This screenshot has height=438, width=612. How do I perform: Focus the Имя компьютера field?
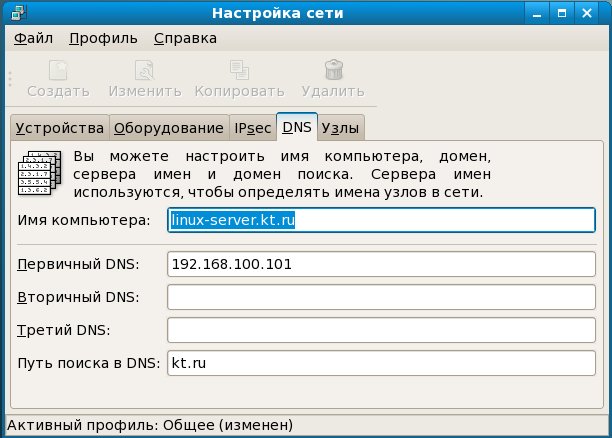click(x=381, y=220)
